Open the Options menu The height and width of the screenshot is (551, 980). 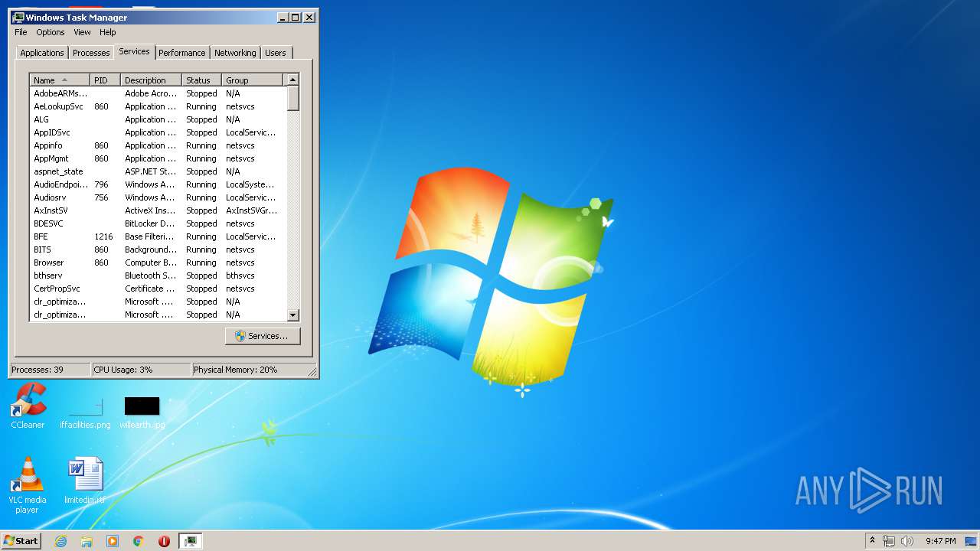tap(51, 32)
